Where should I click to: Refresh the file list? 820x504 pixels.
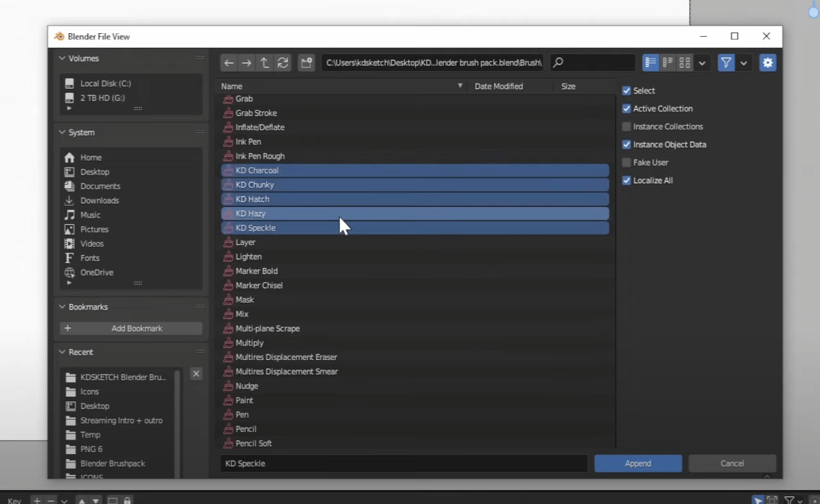pyautogui.click(x=283, y=63)
